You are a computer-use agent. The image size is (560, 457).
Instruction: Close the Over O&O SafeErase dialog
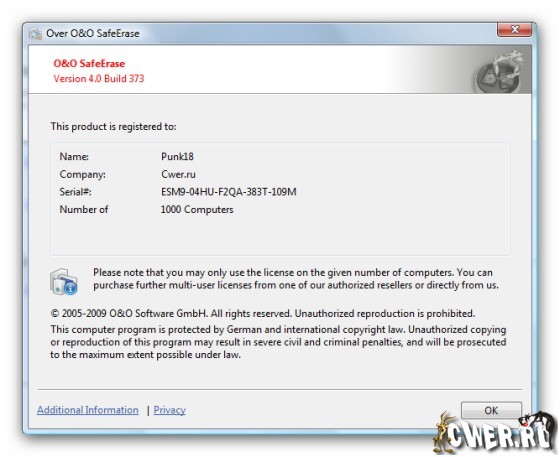coord(514,30)
